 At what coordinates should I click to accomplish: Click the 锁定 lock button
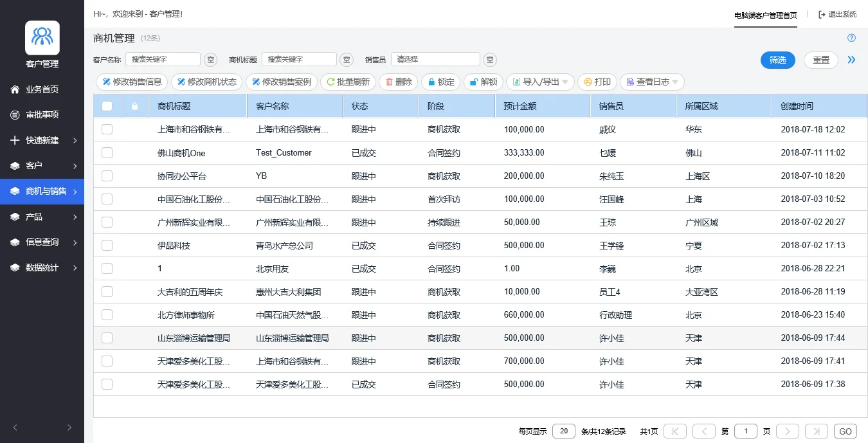point(441,82)
